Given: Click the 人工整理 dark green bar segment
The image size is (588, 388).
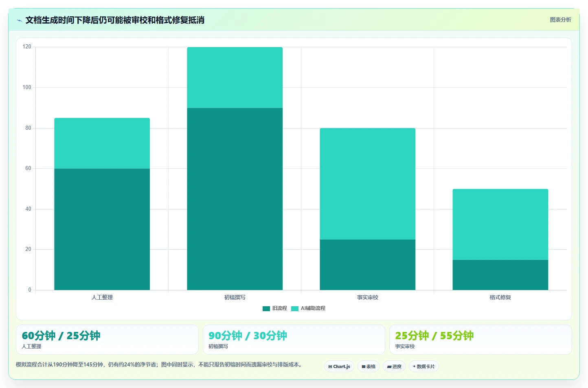Looking at the screenshot, I should tap(102, 229).
